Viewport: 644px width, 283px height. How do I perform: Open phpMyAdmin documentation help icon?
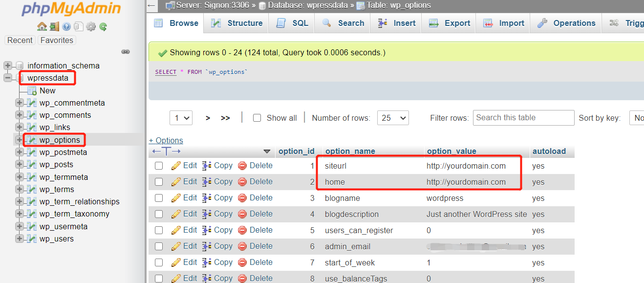click(x=66, y=27)
